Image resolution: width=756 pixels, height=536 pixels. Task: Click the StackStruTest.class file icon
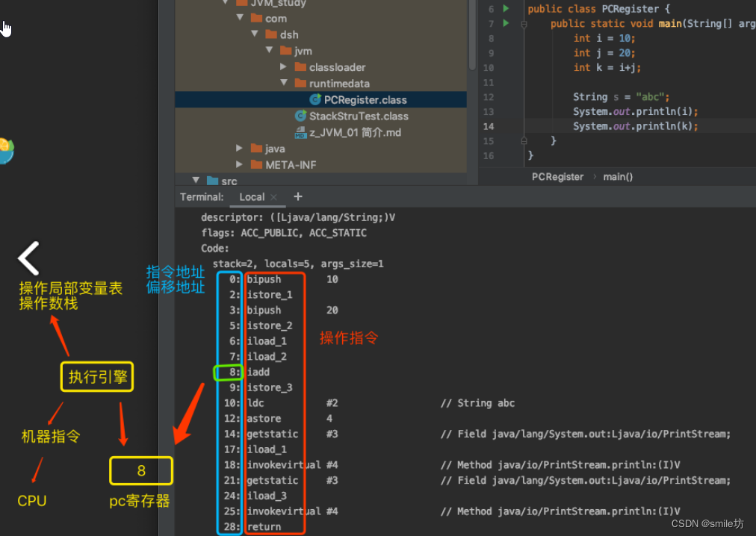point(301,116)
